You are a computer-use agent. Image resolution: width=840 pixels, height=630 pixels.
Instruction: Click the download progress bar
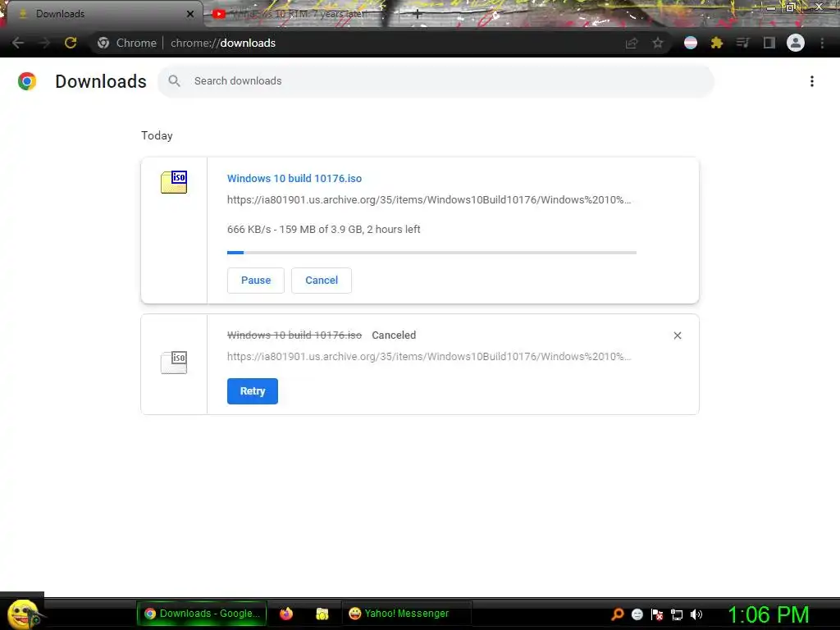coord(431,253)
